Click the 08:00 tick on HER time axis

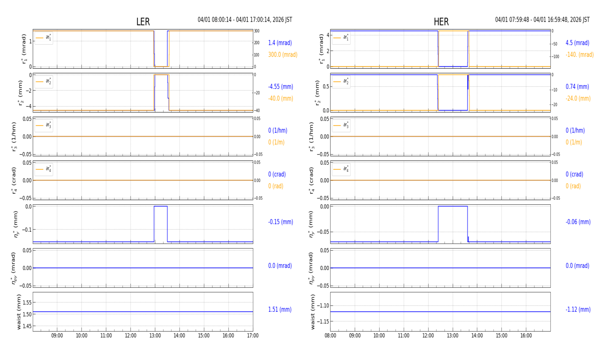(x=330, y=336)
